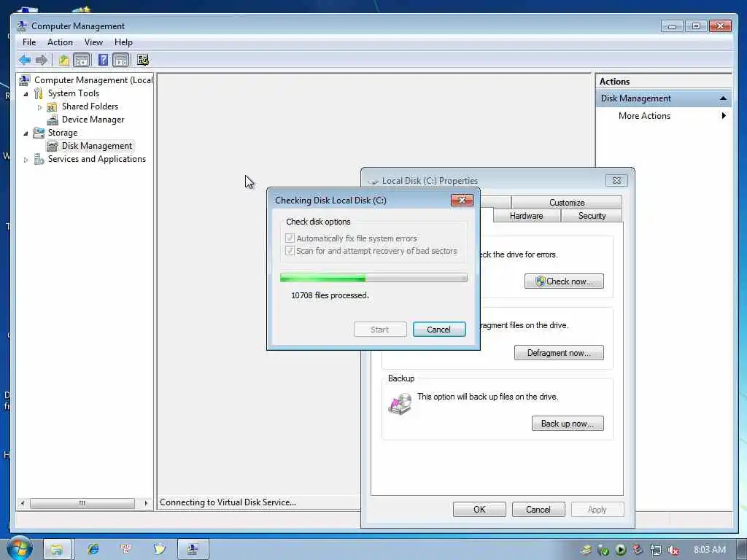
Task: Click the muted volume tray icon
Action: tap(673, 550)
